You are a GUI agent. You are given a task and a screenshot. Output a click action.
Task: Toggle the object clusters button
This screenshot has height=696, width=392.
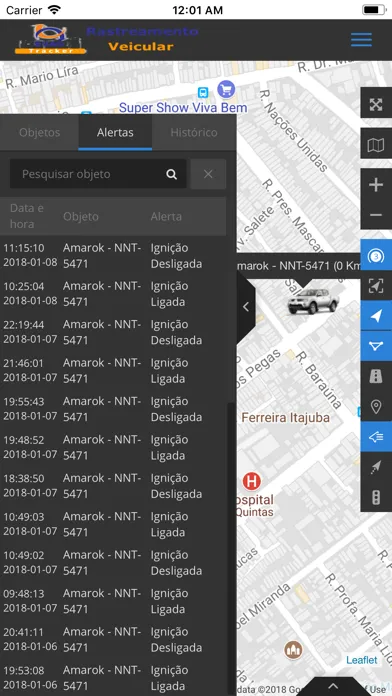[376, 255]
